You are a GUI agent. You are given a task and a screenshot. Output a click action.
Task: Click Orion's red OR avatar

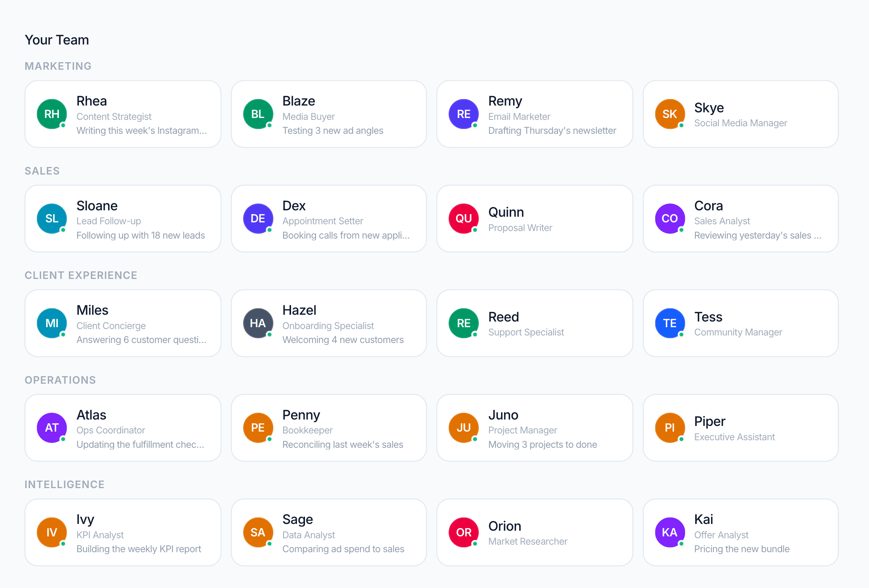point(464,532)
